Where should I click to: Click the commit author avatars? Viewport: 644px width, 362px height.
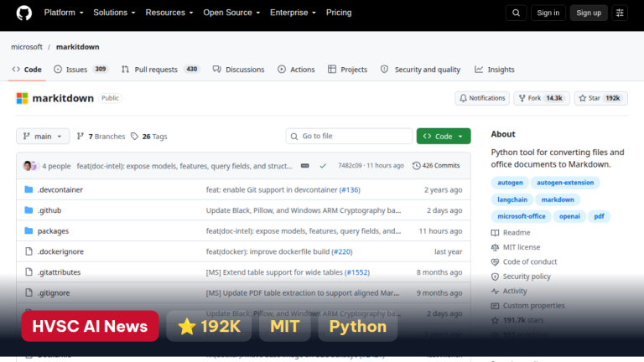30,166
